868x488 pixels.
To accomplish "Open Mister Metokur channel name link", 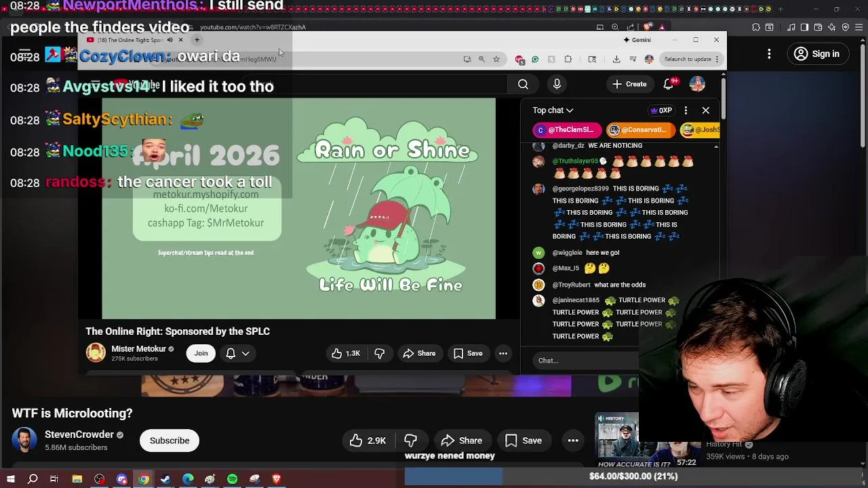I will (138, 349).
